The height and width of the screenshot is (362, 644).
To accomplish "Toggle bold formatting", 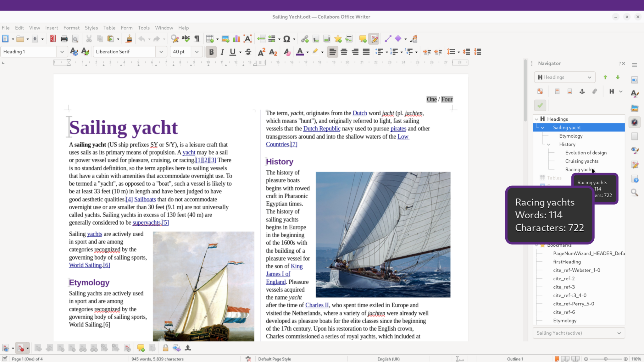I will pyautogui.click(x=211, y=52).
